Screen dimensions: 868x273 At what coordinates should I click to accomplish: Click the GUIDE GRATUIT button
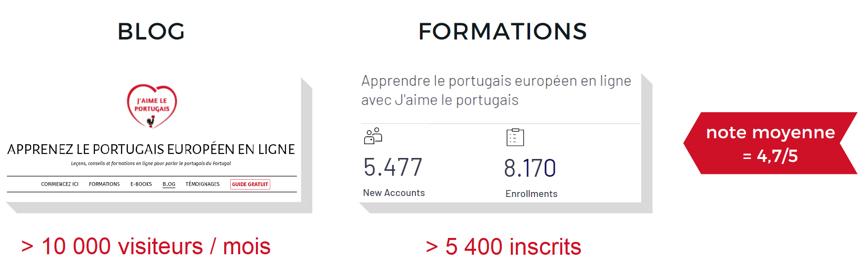[x=250, y=184]
